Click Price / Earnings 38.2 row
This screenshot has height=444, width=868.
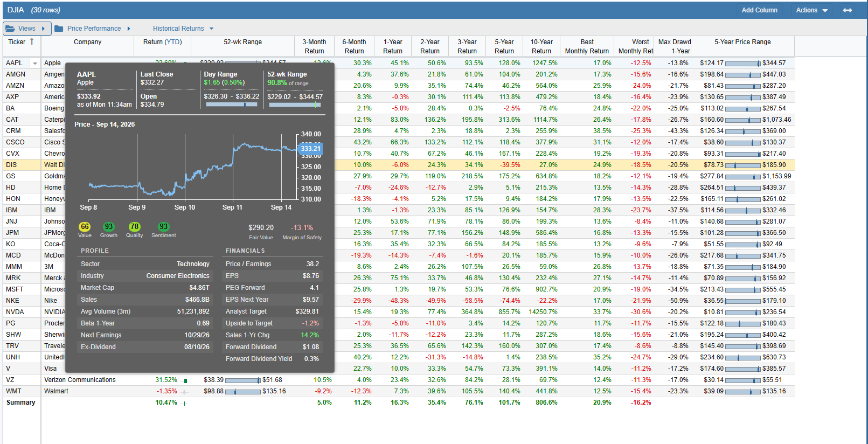(x=273, y=264)
